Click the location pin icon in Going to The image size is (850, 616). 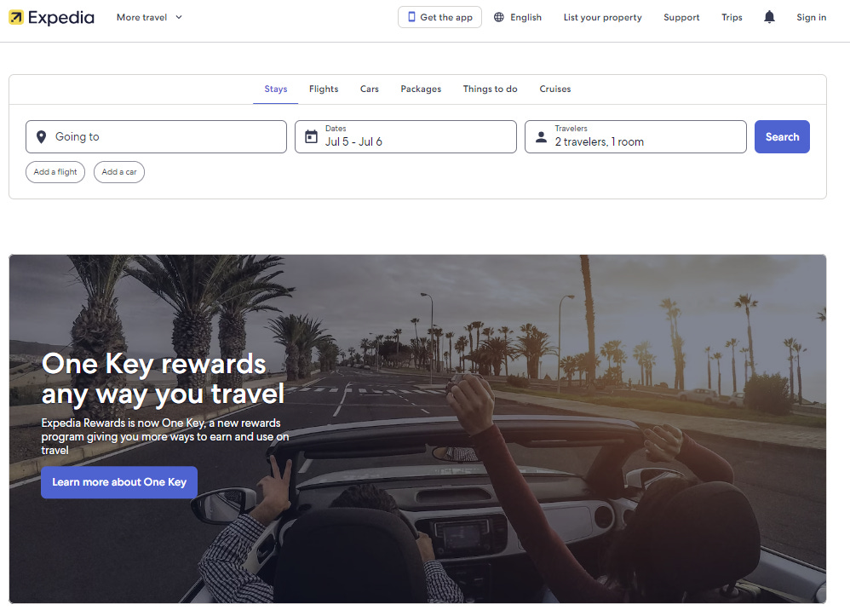pos(41,137)
